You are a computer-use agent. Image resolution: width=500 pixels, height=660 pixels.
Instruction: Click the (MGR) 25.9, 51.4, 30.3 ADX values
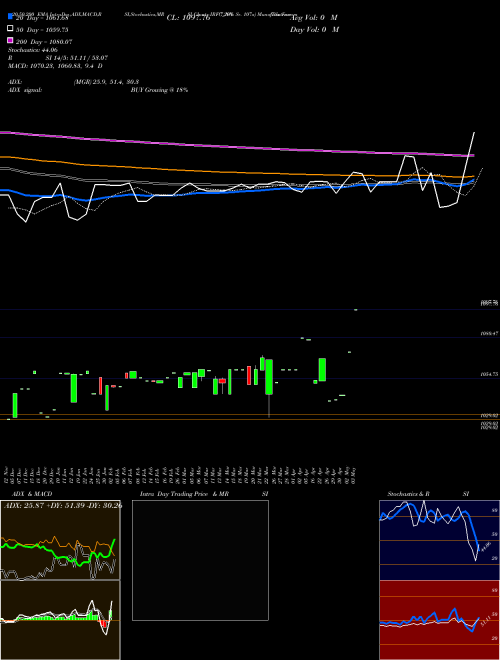click(x=106, y=82)
